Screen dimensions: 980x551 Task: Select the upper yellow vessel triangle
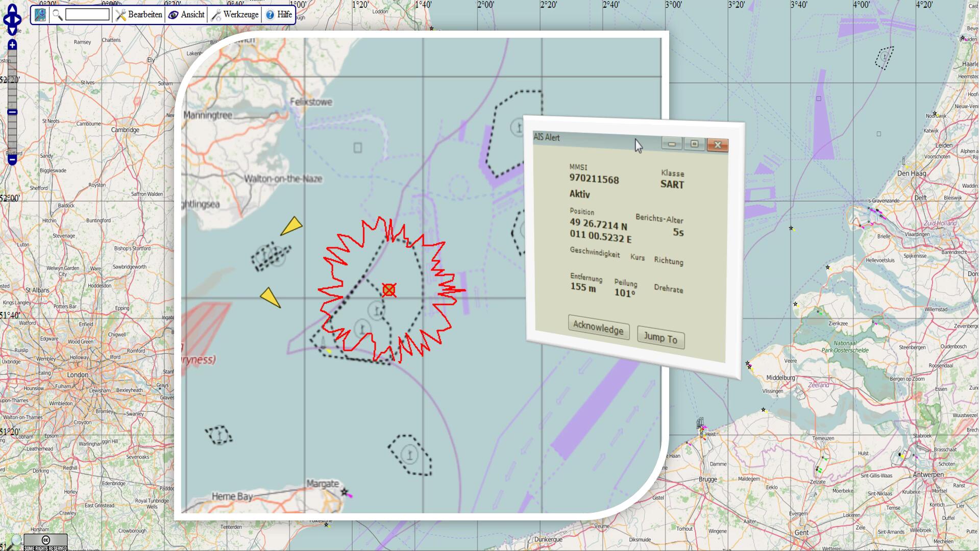pos(292,226)
